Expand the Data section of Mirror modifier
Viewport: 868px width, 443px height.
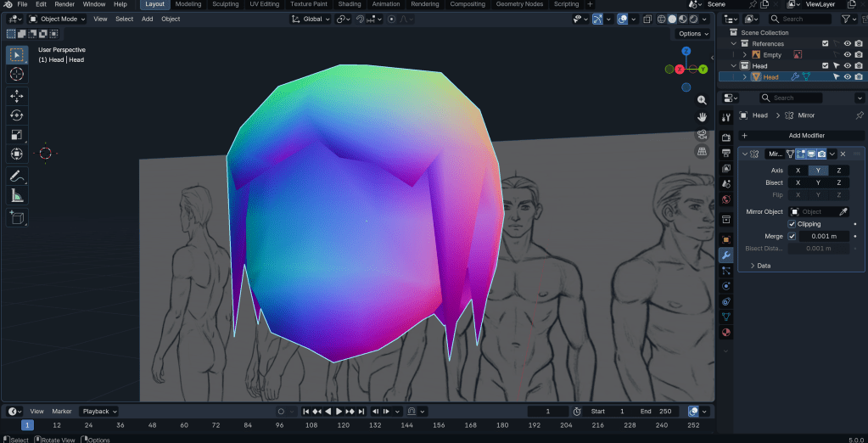[759, 266]
